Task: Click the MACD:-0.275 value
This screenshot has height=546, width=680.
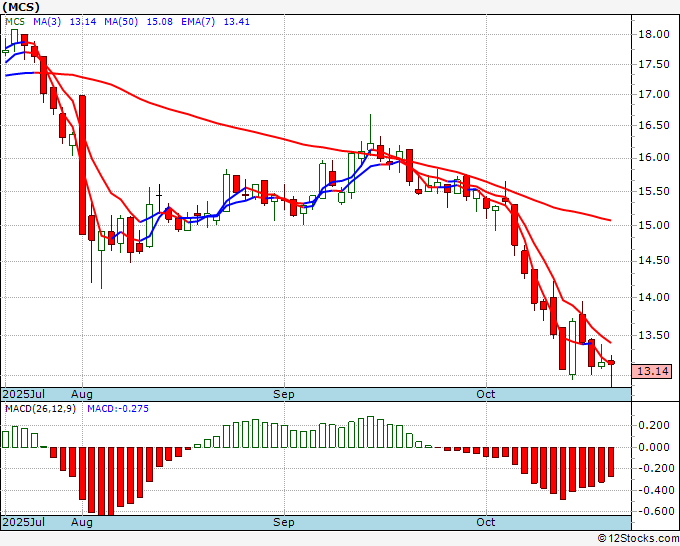Action: [x=118, y=409]
